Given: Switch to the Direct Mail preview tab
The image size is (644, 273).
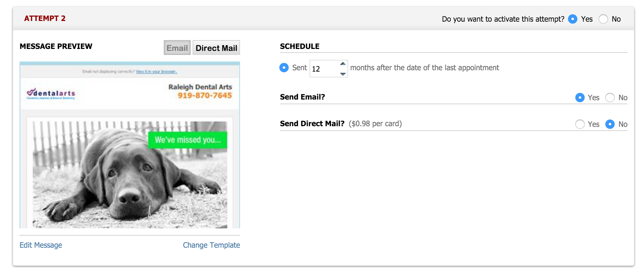Looking at the screenshot, I should 216,48.
